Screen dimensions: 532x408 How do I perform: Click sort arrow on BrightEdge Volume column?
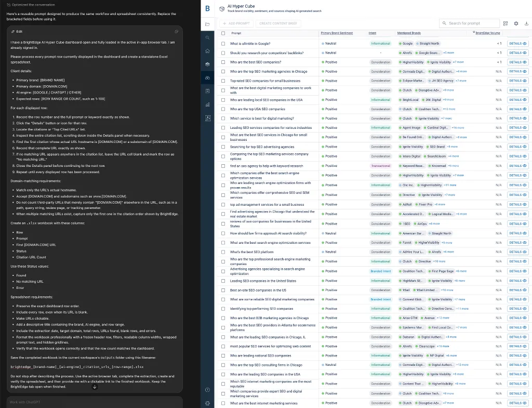474,33
